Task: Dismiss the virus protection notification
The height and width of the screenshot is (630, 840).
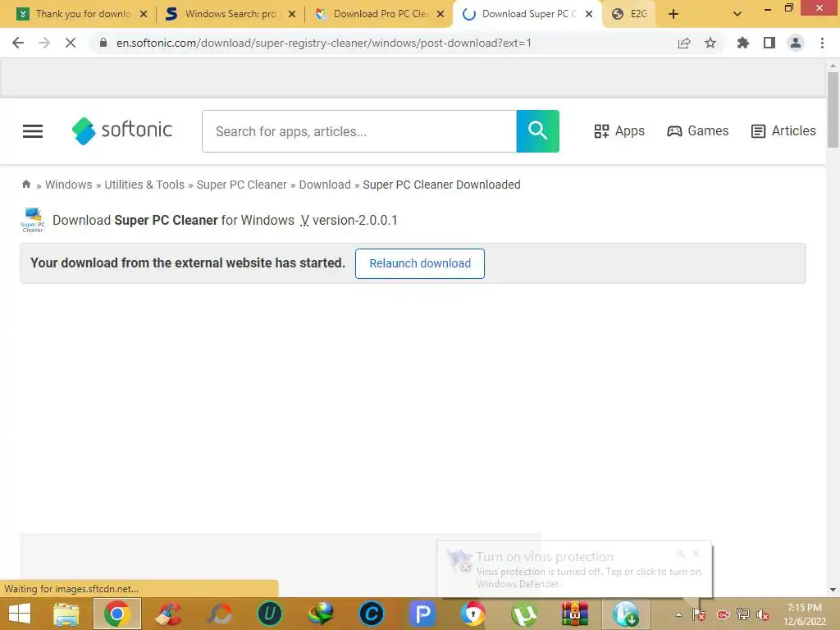Action: point(696,554)
